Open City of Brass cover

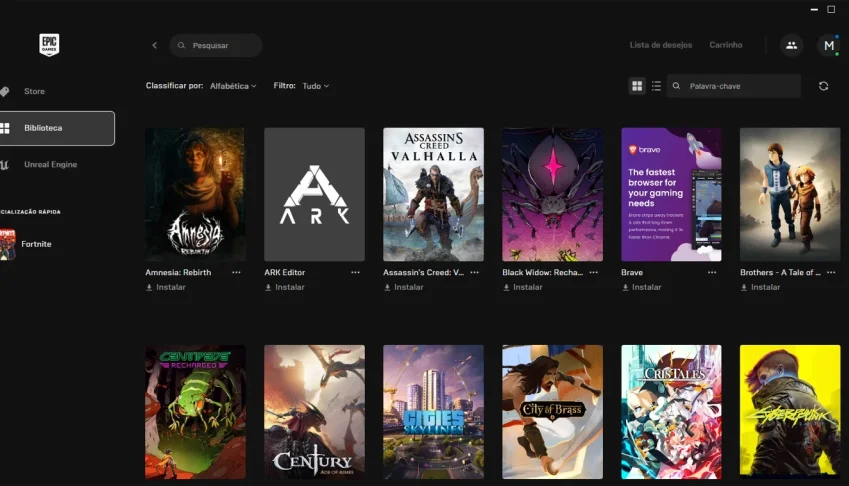pos(552,412)
